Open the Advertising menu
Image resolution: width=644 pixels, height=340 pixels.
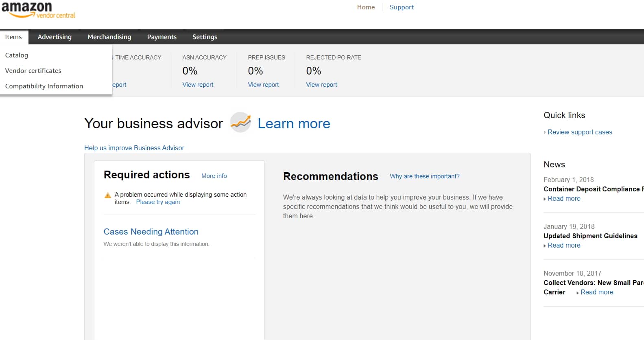pyautogui.click(x=55, y=37)
